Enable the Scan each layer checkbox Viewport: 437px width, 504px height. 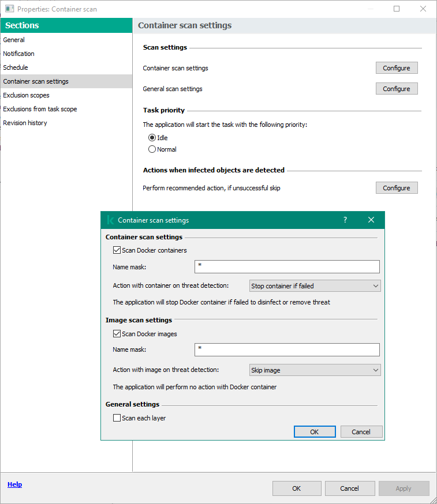117,418
